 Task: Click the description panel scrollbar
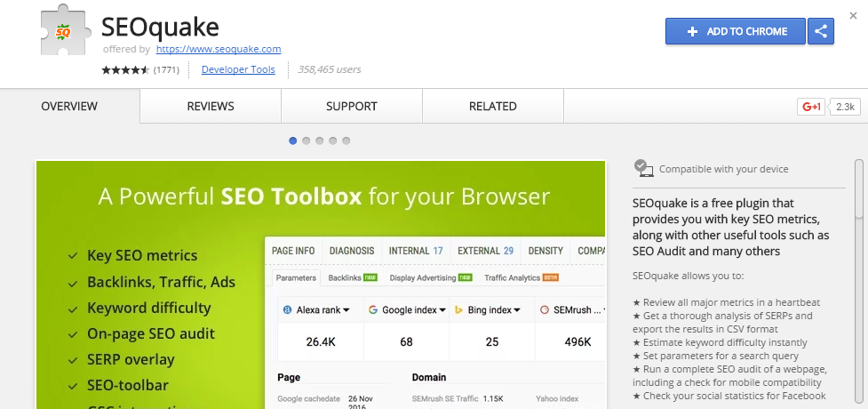click(858, 191)
